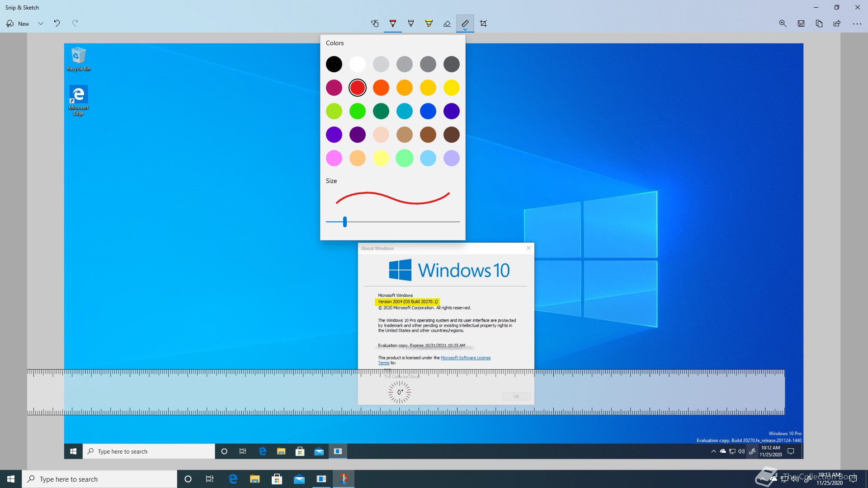Open File Explorer from taskbar
Screen dimensions: 868x488
click(255, 479)
